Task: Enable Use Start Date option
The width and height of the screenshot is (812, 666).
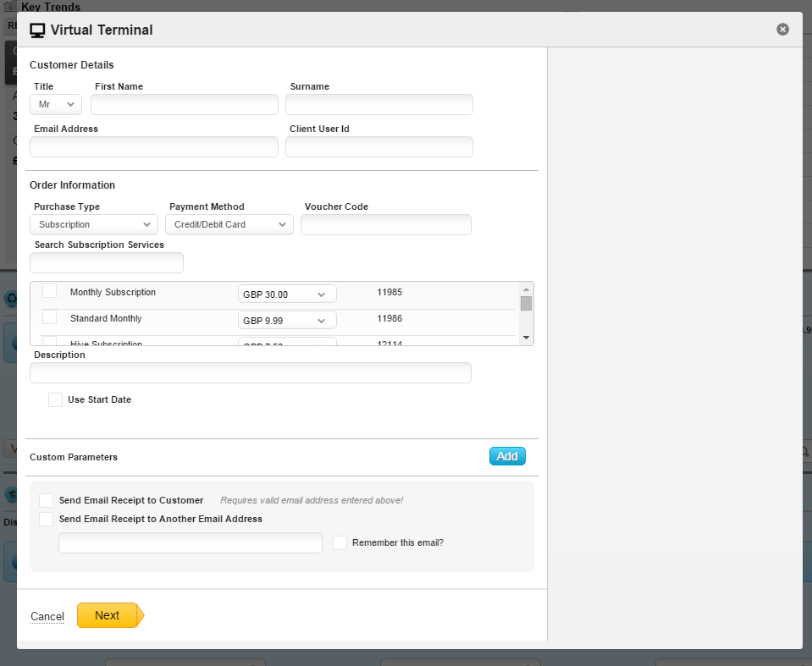Action: point(55,399)
